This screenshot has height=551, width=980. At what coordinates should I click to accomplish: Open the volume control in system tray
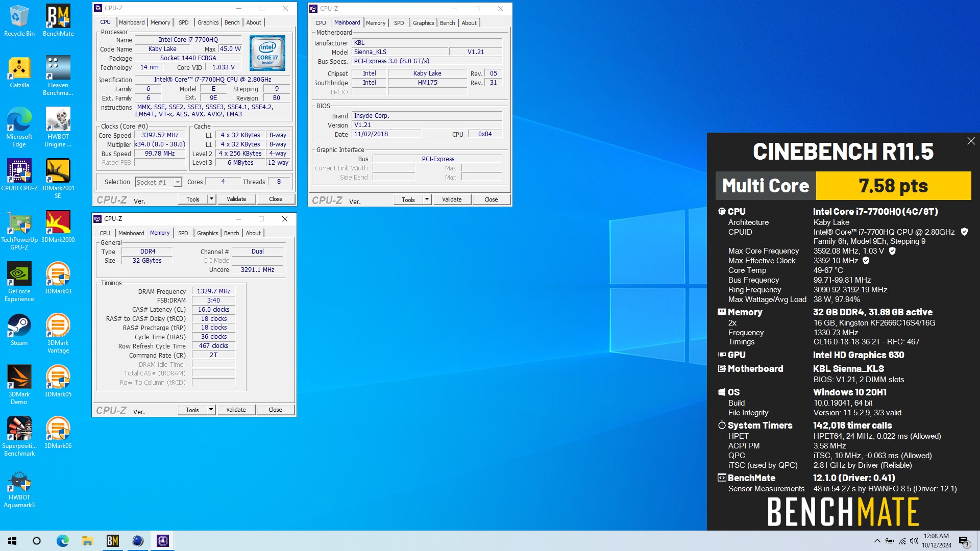pyautogui.click(x=914, y=541)
